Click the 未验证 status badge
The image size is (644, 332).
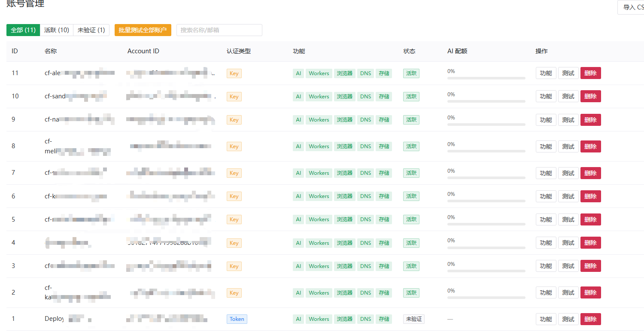coord(414,319)
